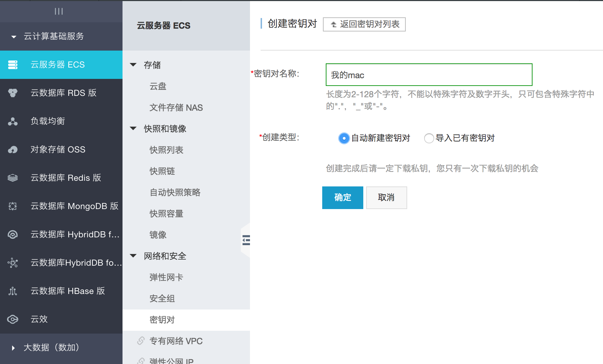Image resolution: width=603 pixels, height=364 pixels.
Task: Select the 密钥对 submenu item
Action: (x=186, y=320)
